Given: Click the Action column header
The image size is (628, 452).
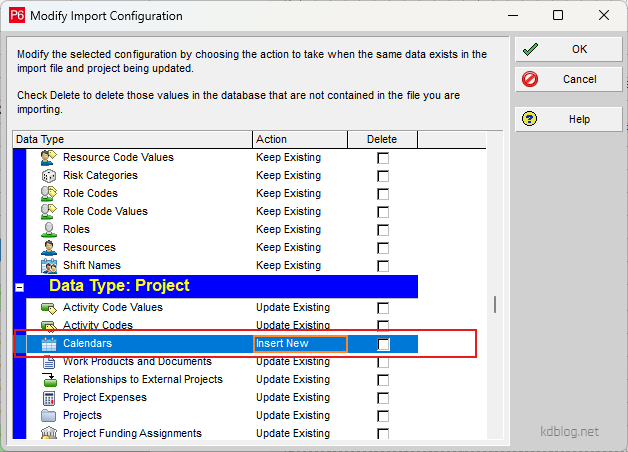Looking at the screenshot, I should click(300, 140).
